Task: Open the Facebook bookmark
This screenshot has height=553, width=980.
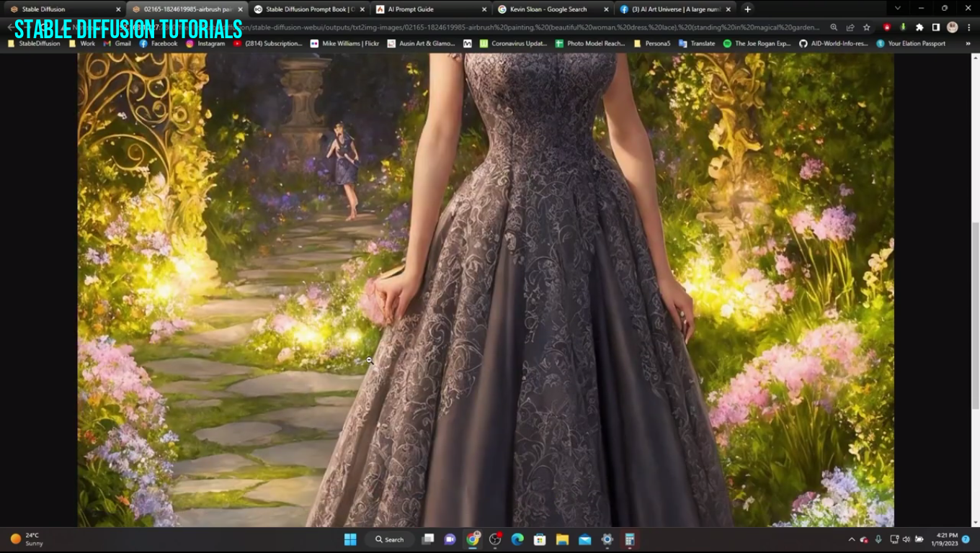Action: [159, 43]
